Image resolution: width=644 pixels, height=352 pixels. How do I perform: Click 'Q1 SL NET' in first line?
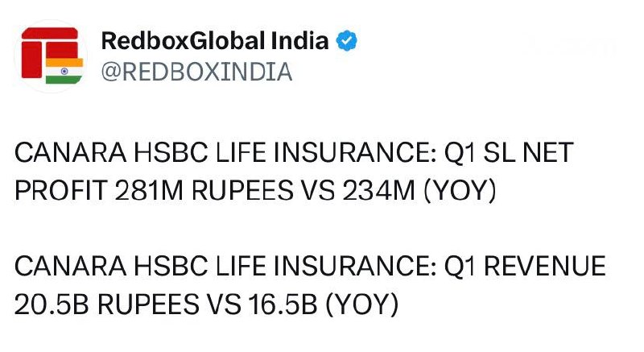[x=509, y=152]
